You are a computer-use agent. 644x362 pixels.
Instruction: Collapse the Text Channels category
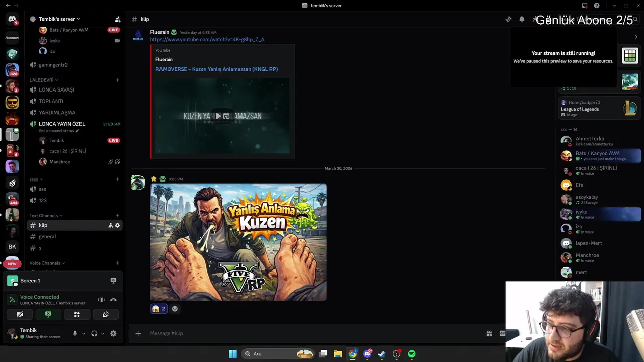47,216
